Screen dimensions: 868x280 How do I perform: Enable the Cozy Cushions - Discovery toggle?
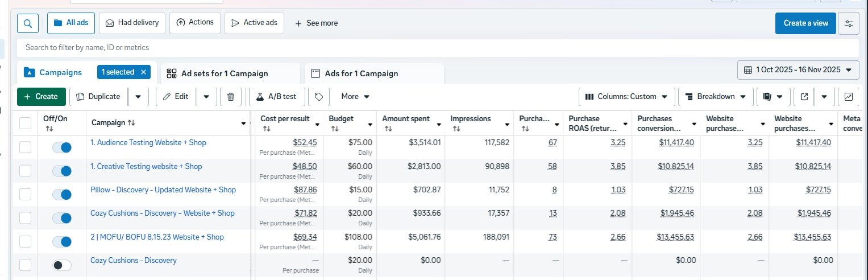(x=61, y=265)
